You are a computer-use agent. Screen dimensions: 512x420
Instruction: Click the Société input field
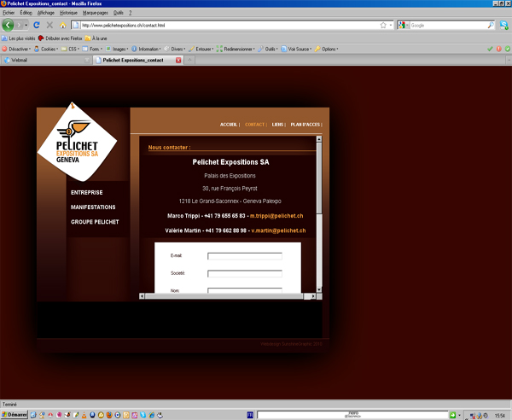[245, 274]
